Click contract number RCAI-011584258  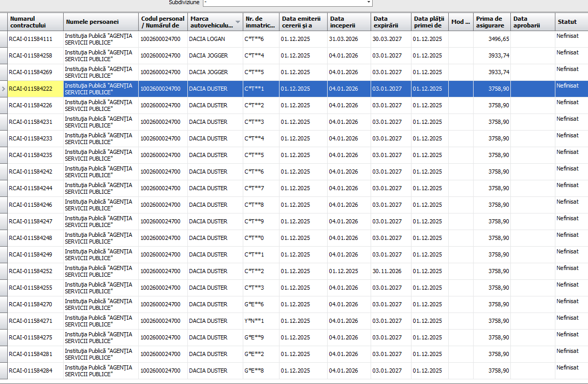pos(31,55)
